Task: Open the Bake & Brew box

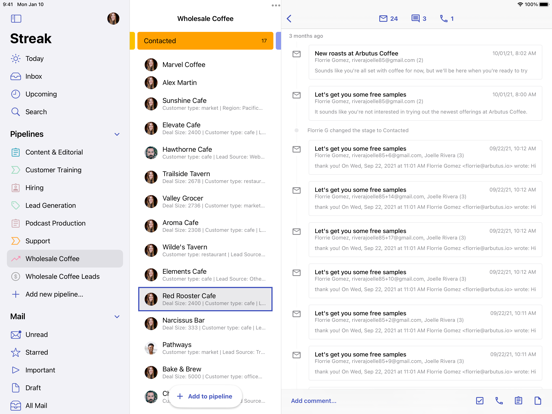Action: tap(205, 372)
